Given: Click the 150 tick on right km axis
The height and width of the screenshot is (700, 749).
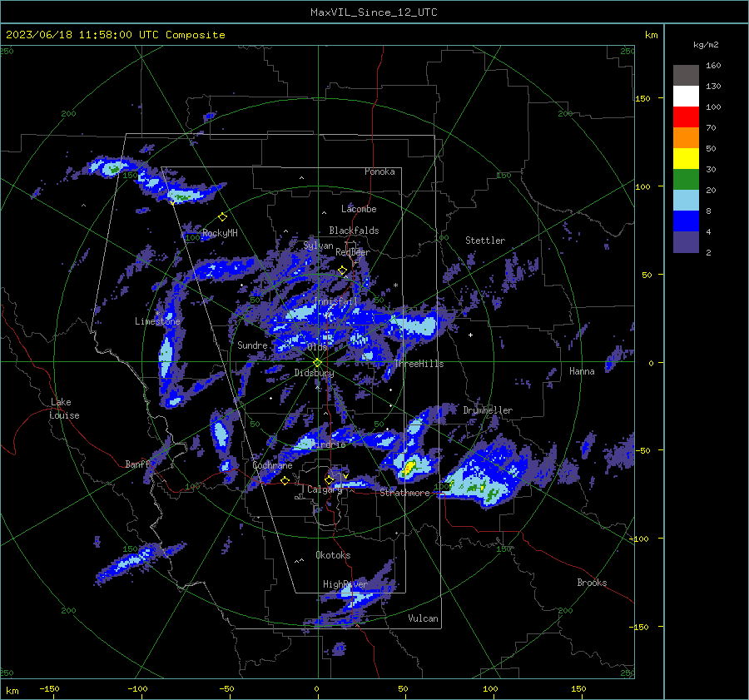Looking at the screenshot, I should tap(643, 98).
